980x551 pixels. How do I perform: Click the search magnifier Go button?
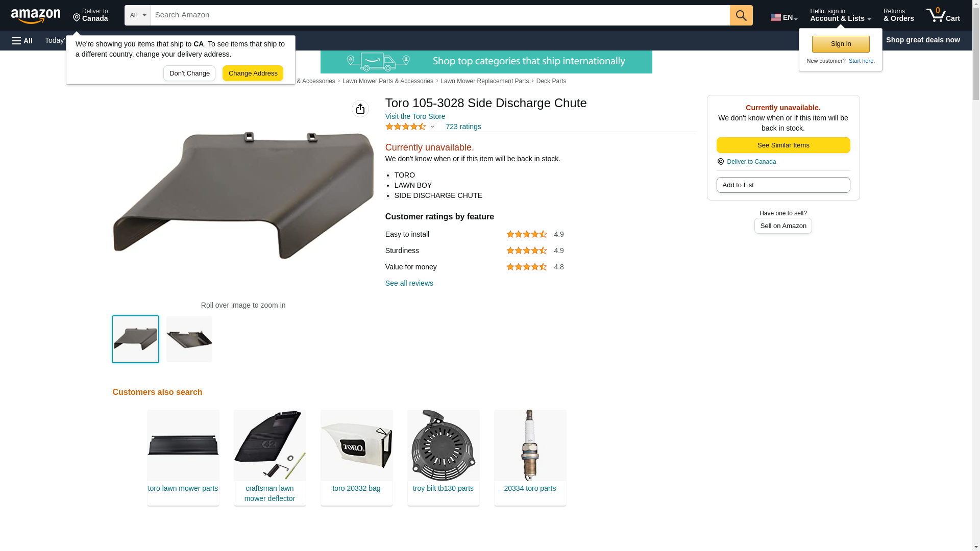click(x=741, y=15)
